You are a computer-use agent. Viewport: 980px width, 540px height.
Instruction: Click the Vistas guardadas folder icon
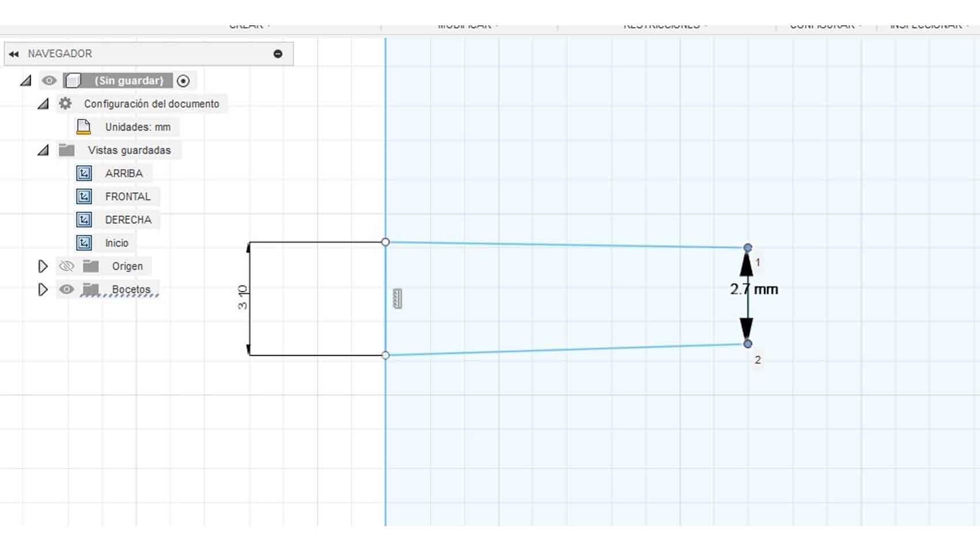tap(67, 150)
